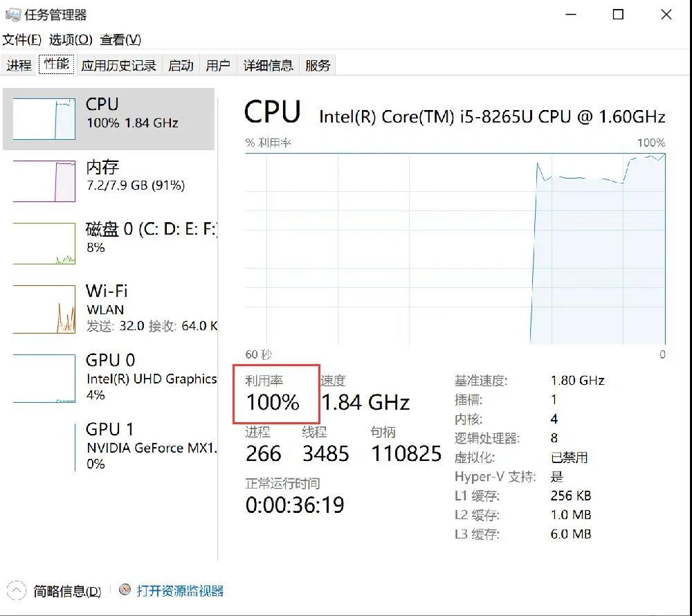
Task: Switch to the 进程 (Processes) tab
Action: tap(19, 64)
